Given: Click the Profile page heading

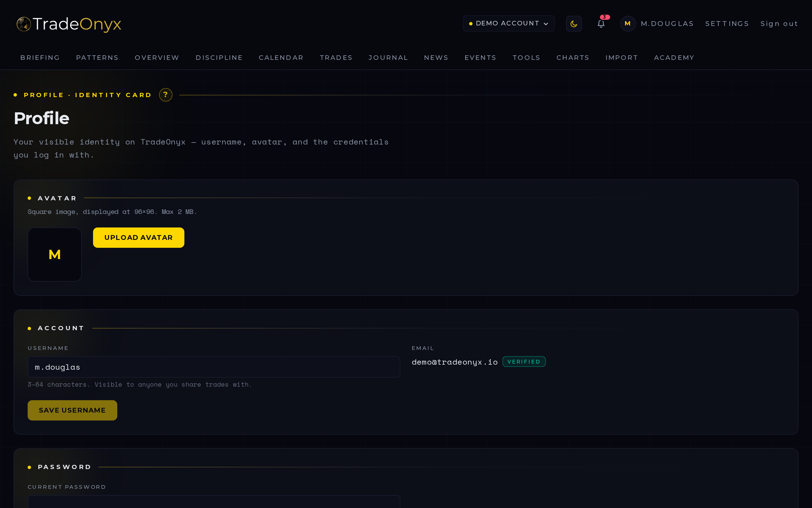Looking at the screenshot, I should pos(42,118).
